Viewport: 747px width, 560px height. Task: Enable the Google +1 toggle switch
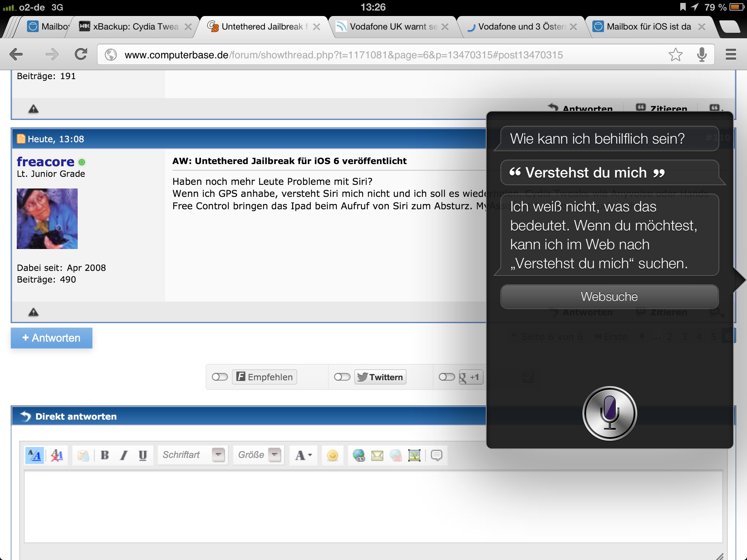(x=447, y=377)
